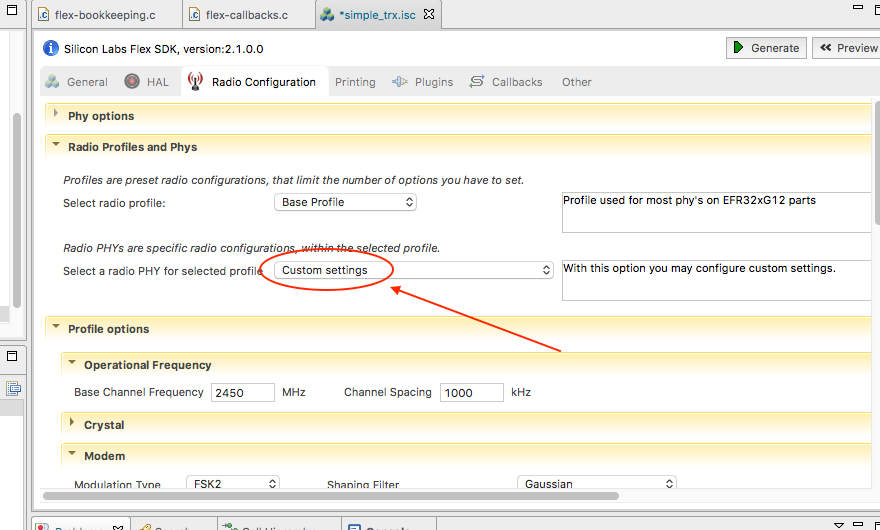
Task: Click the Preview button's double-arrow icon
Action: [x=826, y=47]
